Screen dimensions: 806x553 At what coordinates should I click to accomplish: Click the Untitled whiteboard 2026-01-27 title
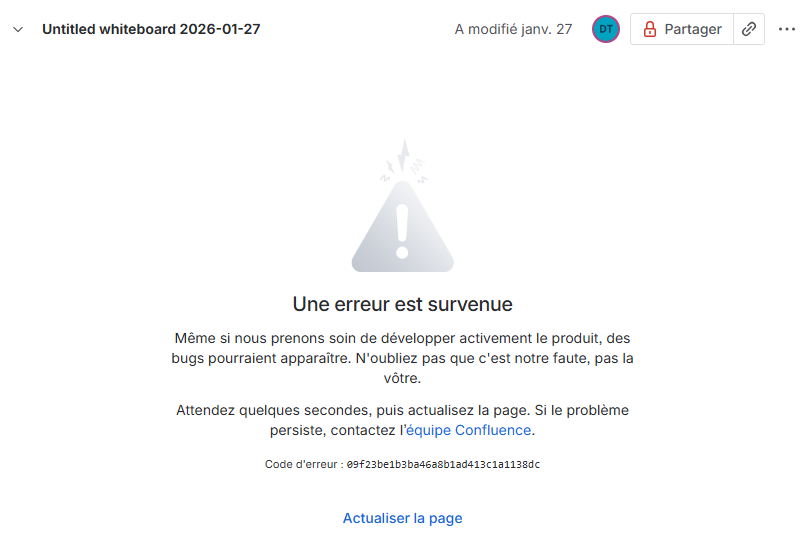pyautogui.click(x=151, y=29)
